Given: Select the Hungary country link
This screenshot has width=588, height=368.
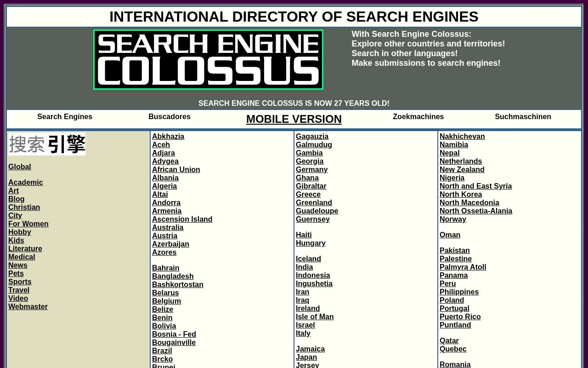Looking at the screenshot, I should click(x=311, y=243).
